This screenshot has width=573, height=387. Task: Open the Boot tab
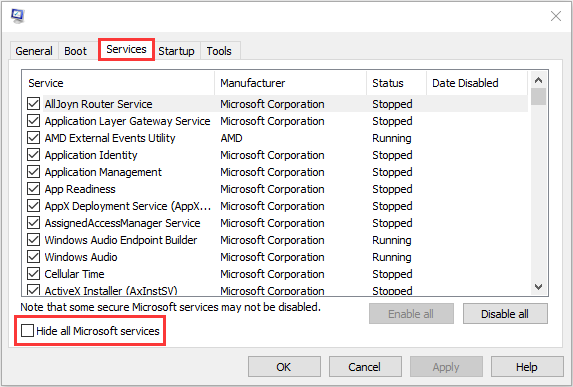point(75,51)
